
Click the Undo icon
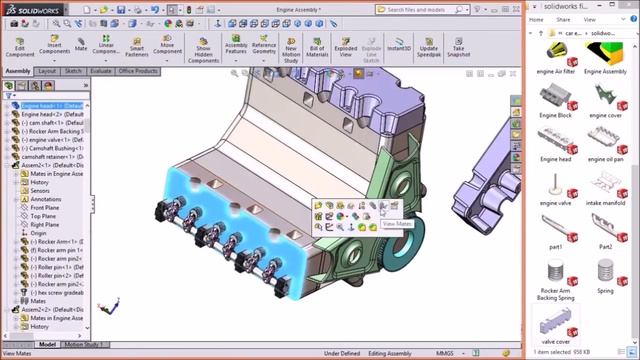(x=155, y=9)
